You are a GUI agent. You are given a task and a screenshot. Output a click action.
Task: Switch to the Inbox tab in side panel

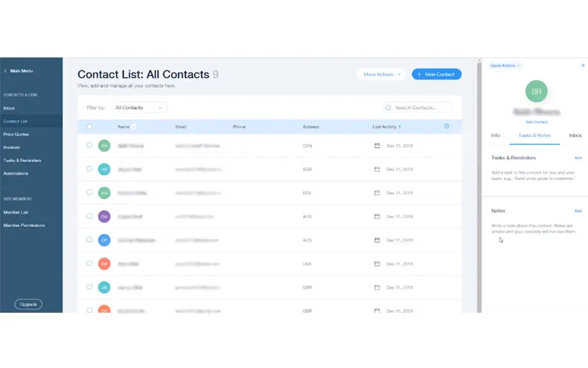575,135
